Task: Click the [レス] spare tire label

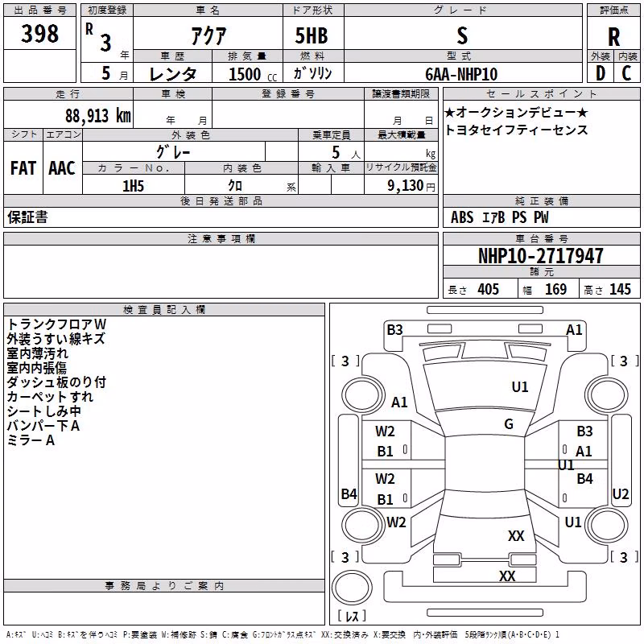Action: (352, 616)
